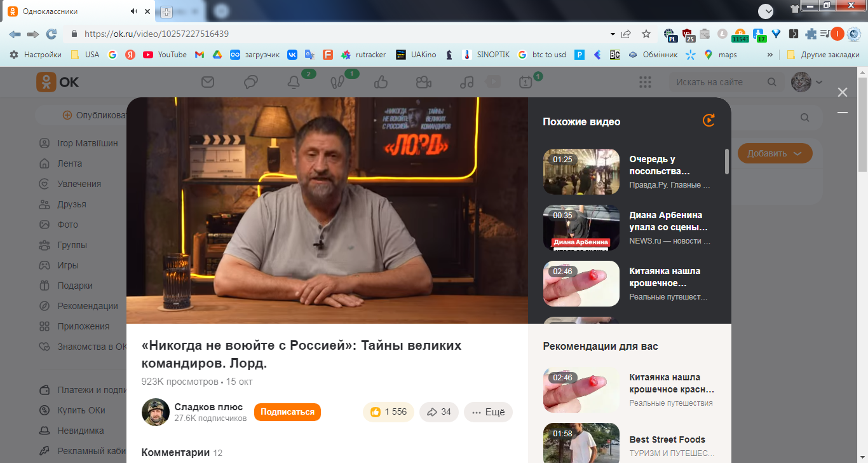
Task: Open the Chrome tab search dropdown
Action: tap(766, 11)
